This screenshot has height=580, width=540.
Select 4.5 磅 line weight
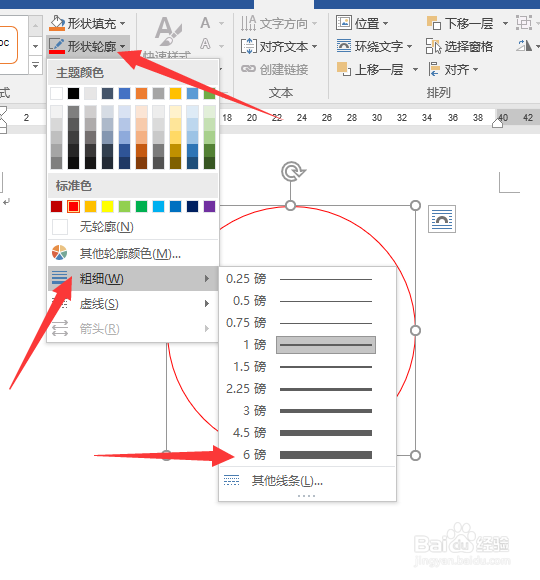coord(307,432)
